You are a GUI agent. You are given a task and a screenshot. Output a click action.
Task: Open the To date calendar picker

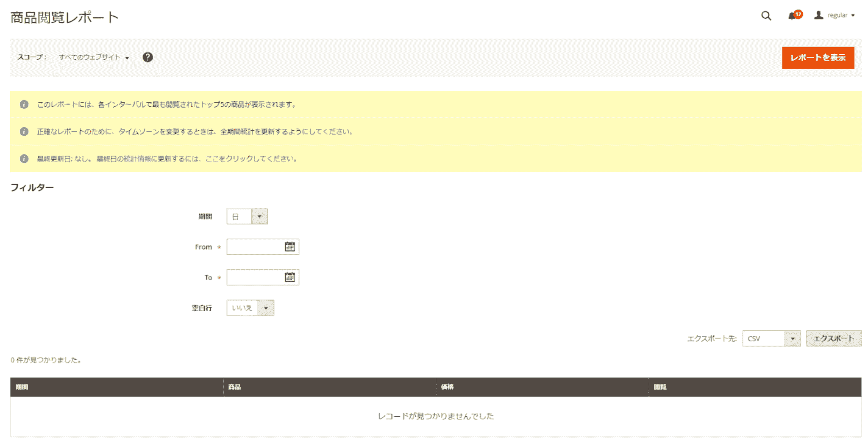(x=289, y=277)
